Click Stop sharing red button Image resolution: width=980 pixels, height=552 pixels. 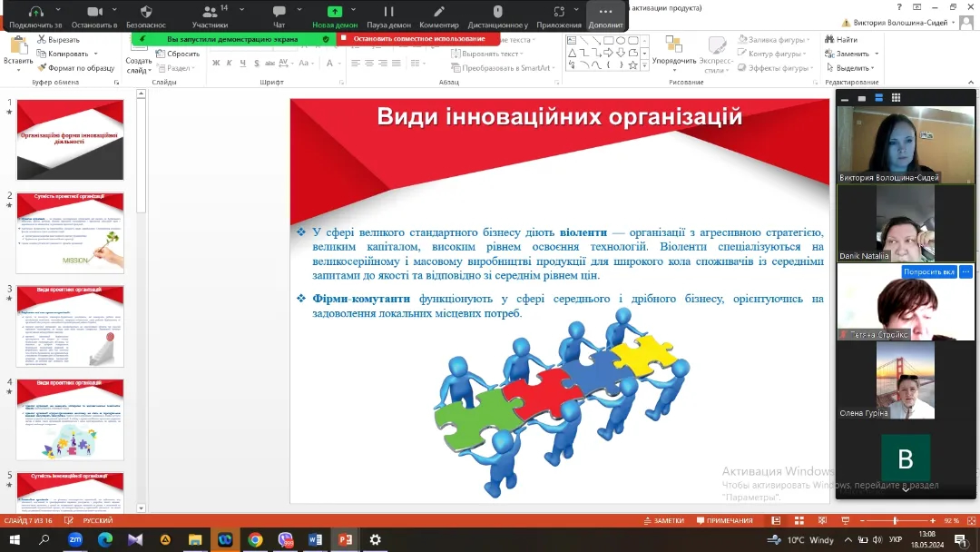[x=418, y=39]
